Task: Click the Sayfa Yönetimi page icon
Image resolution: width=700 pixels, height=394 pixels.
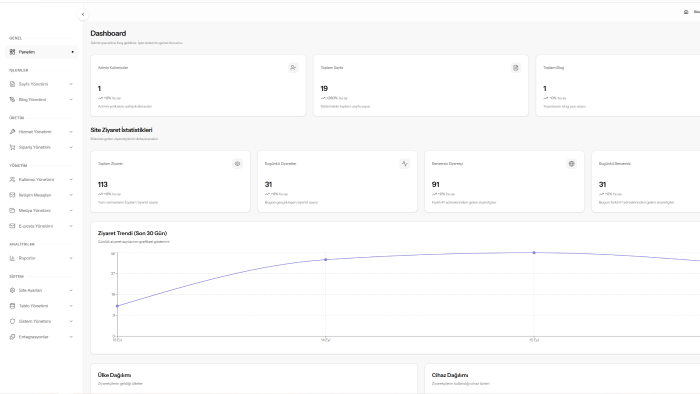Action: click(12, 84)
